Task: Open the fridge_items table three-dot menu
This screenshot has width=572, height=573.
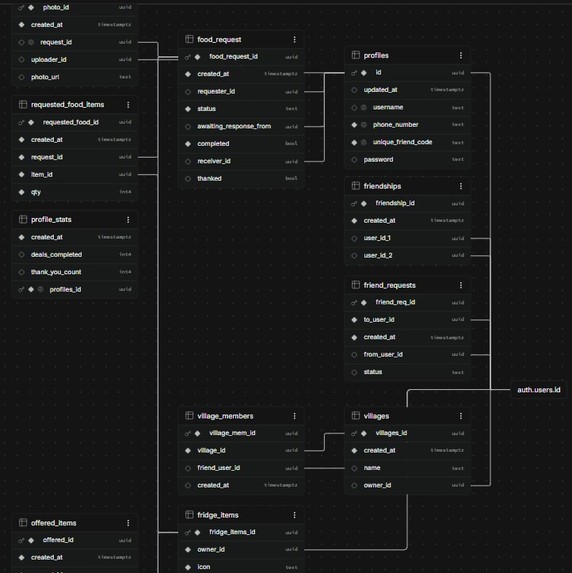Action: 295,515
